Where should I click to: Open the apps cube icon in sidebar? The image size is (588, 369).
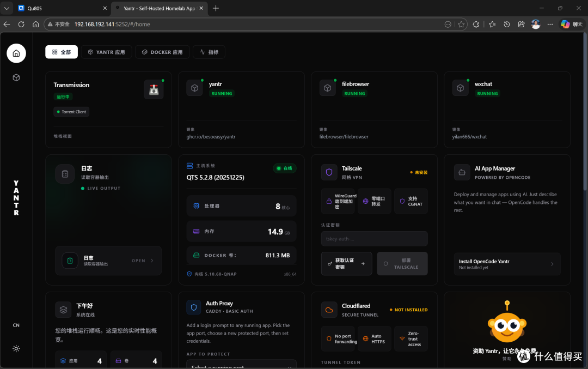[16, 78]
